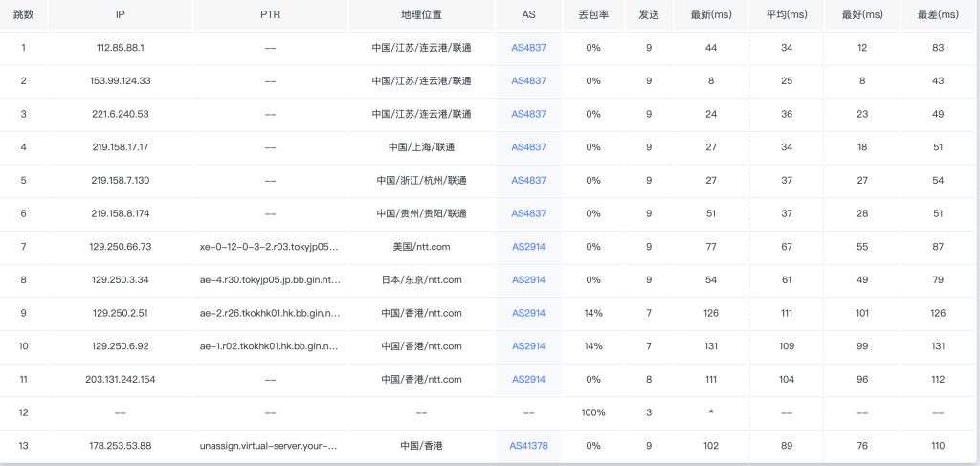Click PTR ae-1.r02.tkokhk01.hk.bb.gin
Screen dimensions: 980x466
270,346
